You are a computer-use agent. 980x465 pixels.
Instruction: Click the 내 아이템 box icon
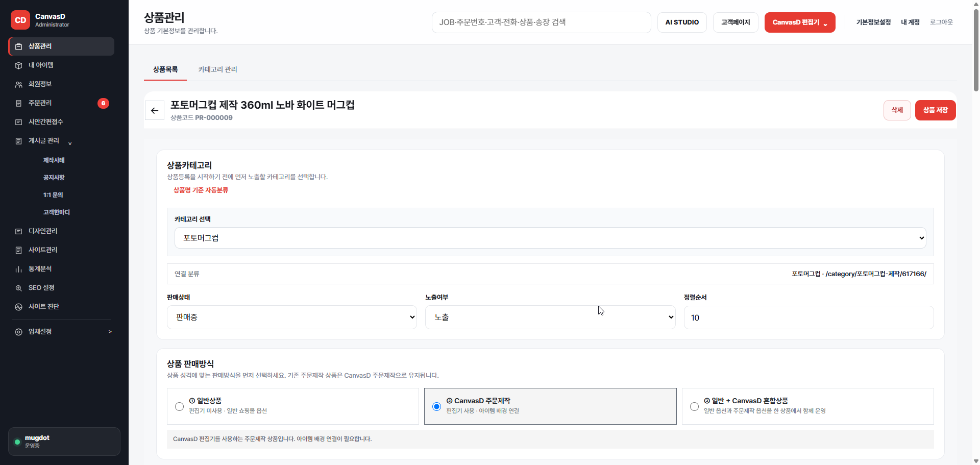tap(19, 65)
